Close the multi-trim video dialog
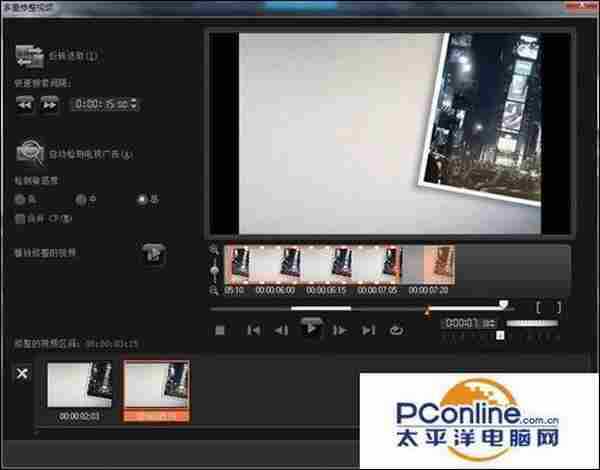600x470 pixels. click(582, 6)
